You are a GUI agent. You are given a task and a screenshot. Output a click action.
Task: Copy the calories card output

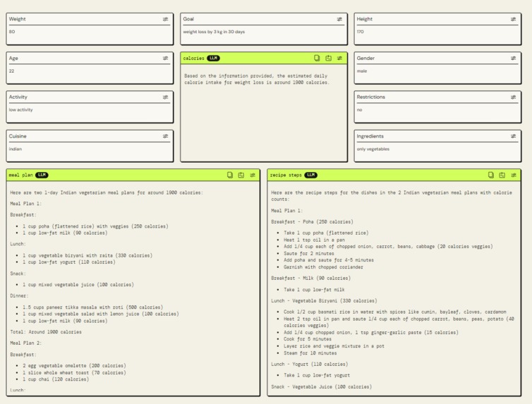pos(317,59)
